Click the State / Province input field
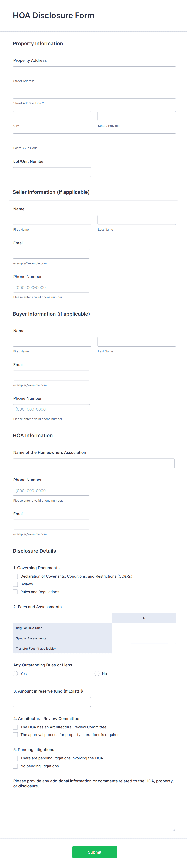Viewport: 187px width, 868px height. click(137, 116)
